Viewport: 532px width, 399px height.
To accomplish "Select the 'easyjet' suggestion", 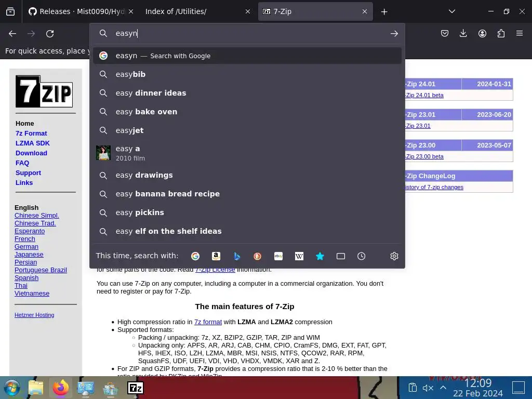I will click(247, 130).
